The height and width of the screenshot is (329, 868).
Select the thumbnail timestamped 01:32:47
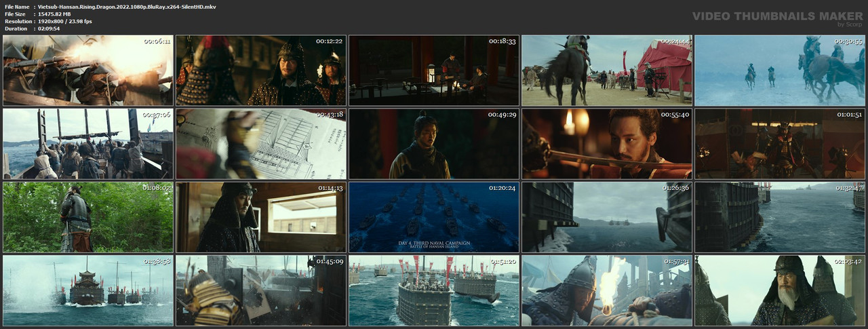coord(780,217)
